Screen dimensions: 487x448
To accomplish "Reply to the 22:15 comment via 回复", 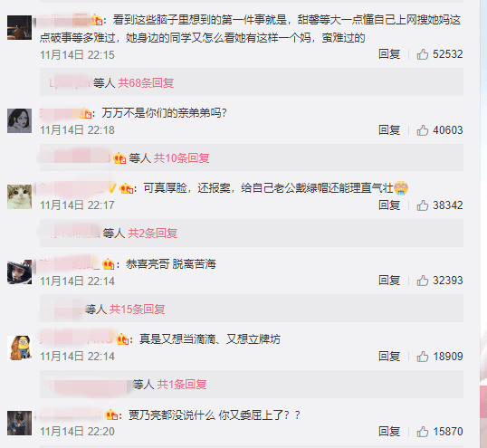I will pos(389,54).
